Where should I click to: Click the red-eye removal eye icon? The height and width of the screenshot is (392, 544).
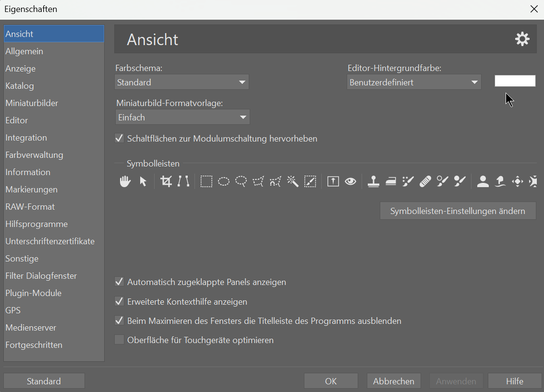pos(351,181)
